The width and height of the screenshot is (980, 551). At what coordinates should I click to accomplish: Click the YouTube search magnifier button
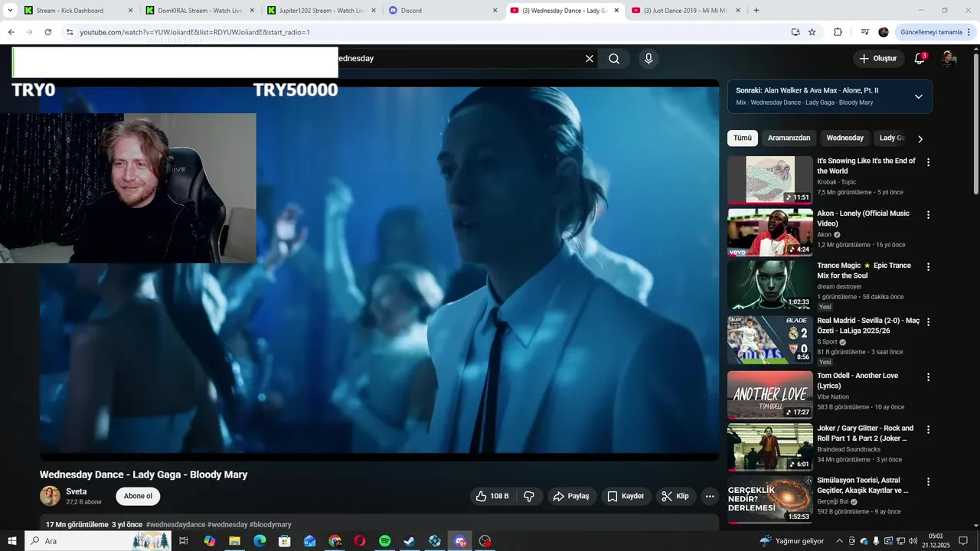tap(614, 59)
